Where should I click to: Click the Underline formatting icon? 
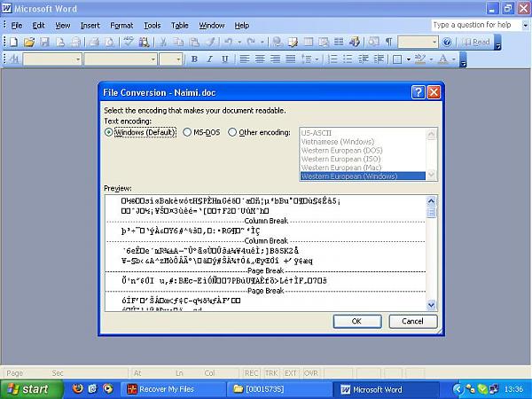(x=224, y=59)
